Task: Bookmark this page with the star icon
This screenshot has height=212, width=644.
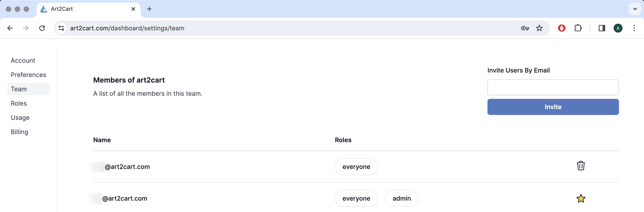Action: [539, 28]
